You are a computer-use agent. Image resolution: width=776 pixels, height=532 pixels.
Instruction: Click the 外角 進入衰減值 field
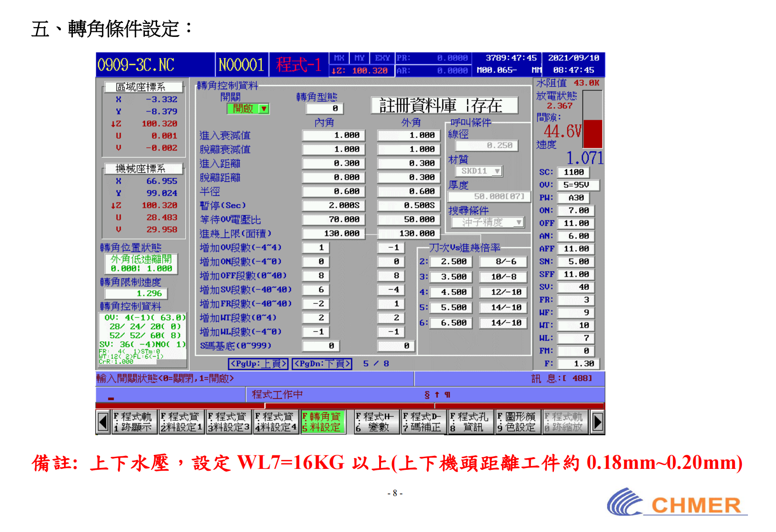pos(409,136)
